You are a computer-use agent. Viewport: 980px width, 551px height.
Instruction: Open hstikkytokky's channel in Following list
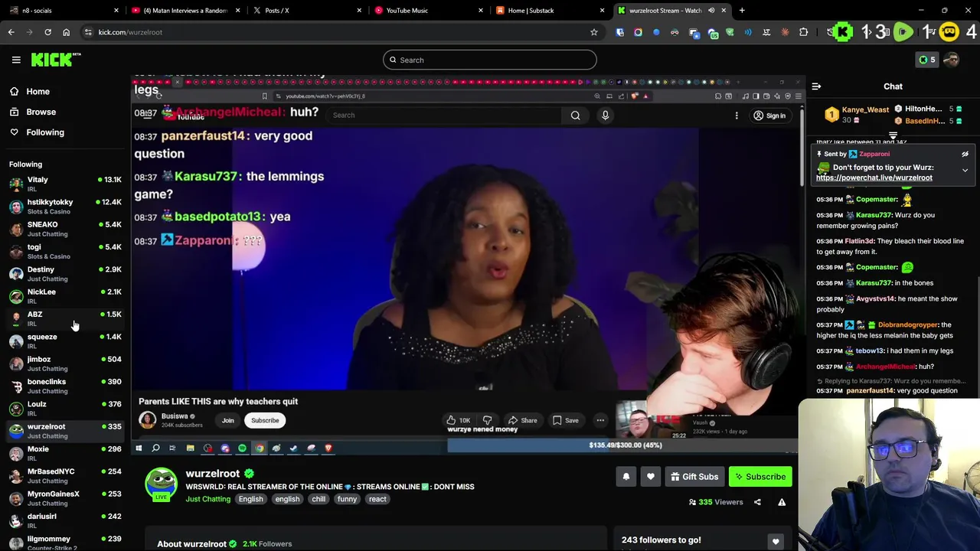65,207
